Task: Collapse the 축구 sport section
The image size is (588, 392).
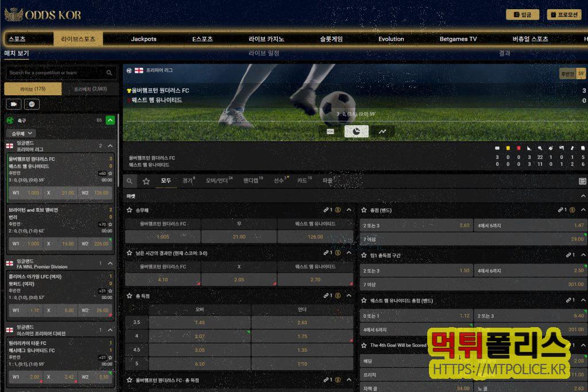Action: [110, 121]
